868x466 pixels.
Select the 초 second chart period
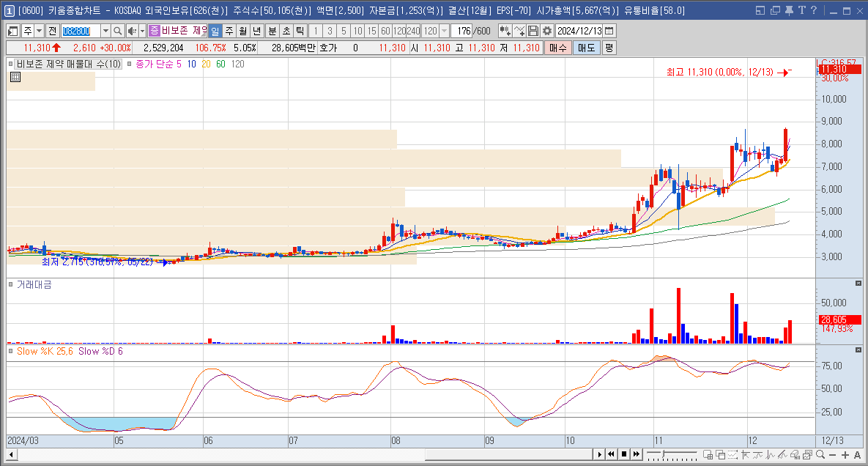pyautogui.click(x=286, y=31)
